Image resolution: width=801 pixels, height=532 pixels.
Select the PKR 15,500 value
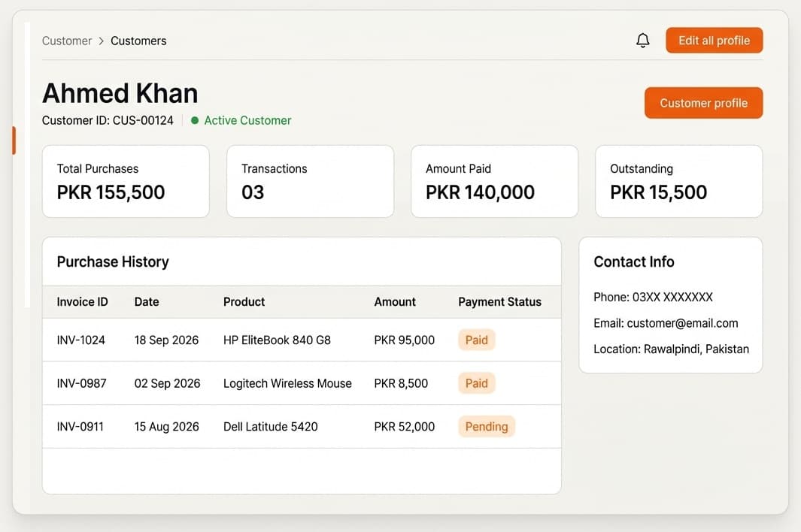tap(659, 192)
